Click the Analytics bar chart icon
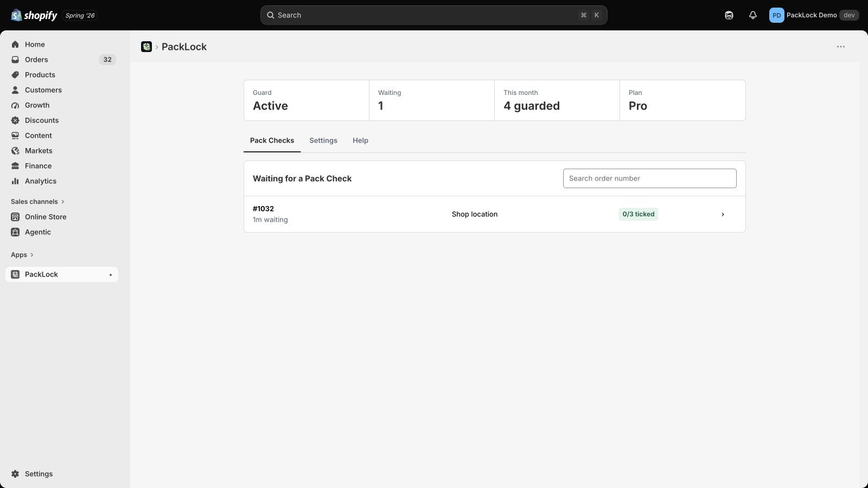The width and height of the screenshot is (868, 488). 15,181
